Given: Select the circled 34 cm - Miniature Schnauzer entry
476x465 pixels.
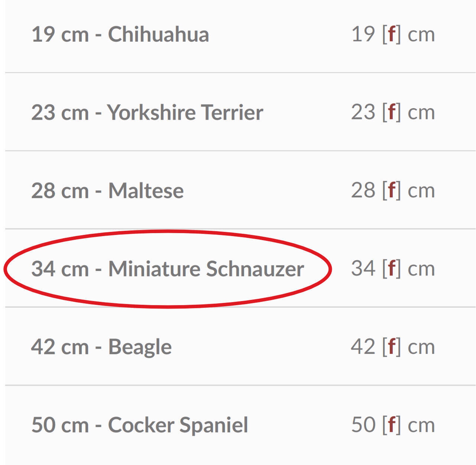Looking at the screenshot, I should point(168,269).
